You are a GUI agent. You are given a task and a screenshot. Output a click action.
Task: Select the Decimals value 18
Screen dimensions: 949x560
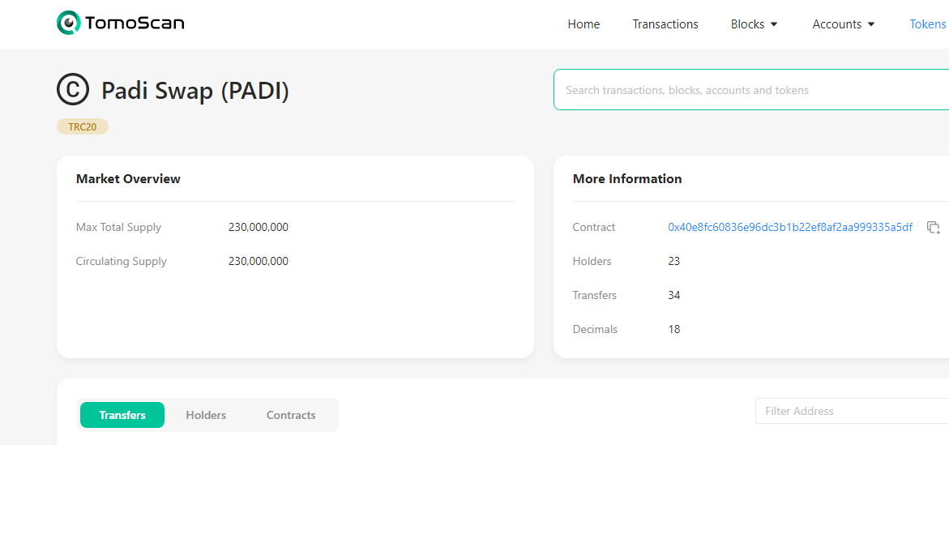click(x=673, y=329)
